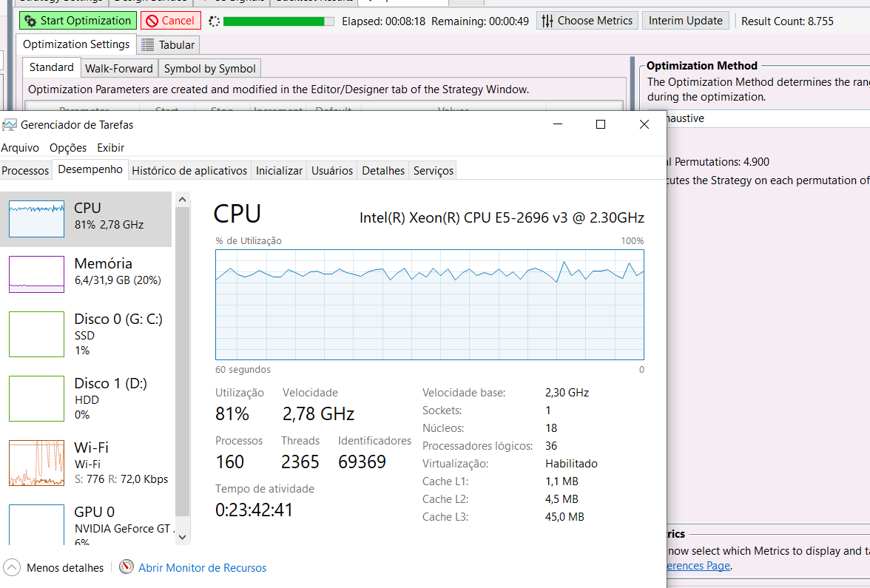Click the sliders icon on Choose Metrics
The width and height of the screenshot is (870, 588).
coord(547,21)
